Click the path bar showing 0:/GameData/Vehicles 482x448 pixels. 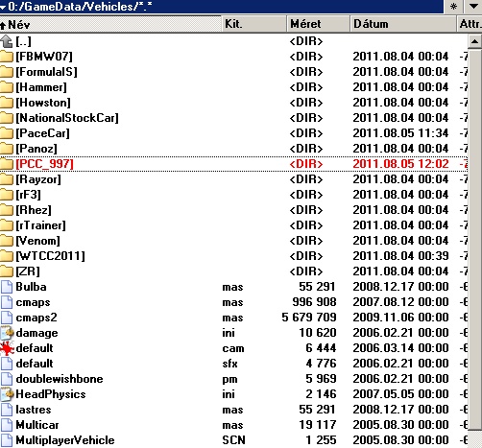pos(222,7)
